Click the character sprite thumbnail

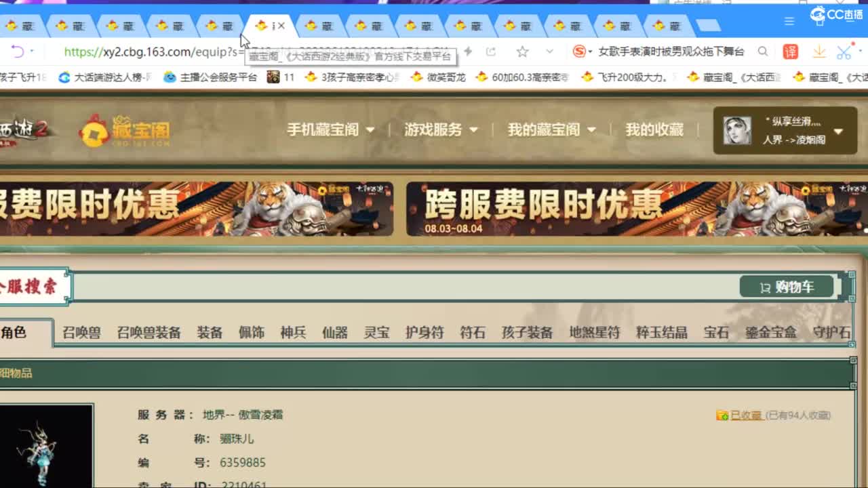coord(46,446)
